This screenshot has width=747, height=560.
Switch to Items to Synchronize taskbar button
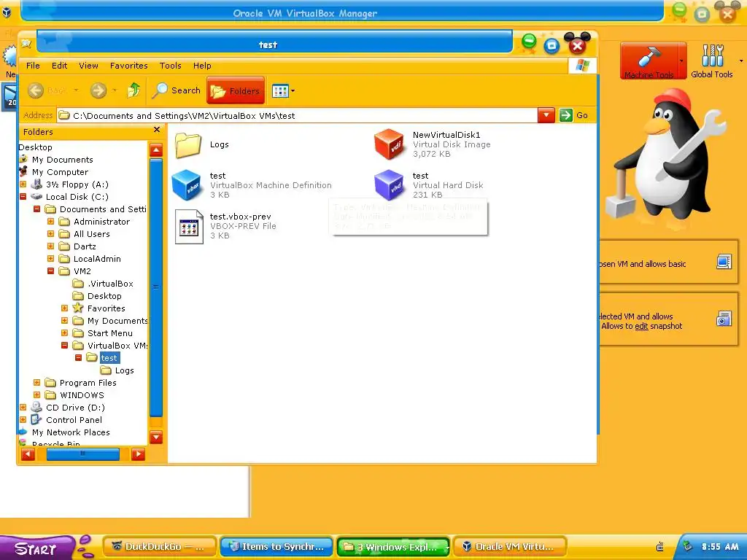[x=277, y=547]
